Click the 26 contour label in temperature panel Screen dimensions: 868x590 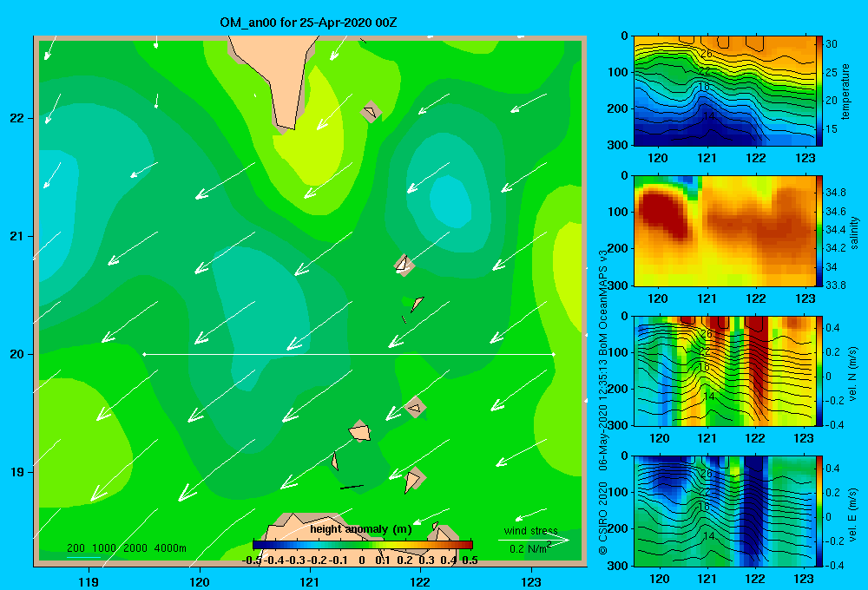click(706, 54)
